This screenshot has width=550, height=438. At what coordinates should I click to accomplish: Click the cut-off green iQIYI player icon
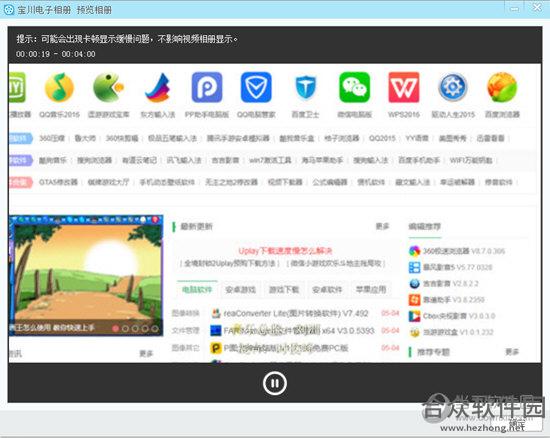pyautogui.click(x=17, y=87)
